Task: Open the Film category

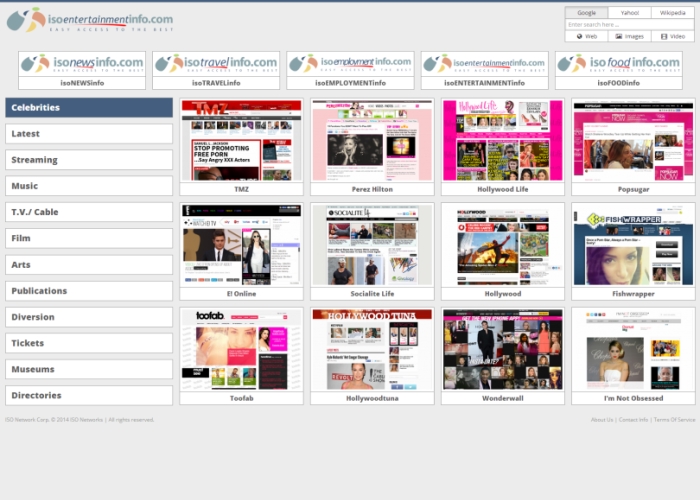Action: point(89,238)
